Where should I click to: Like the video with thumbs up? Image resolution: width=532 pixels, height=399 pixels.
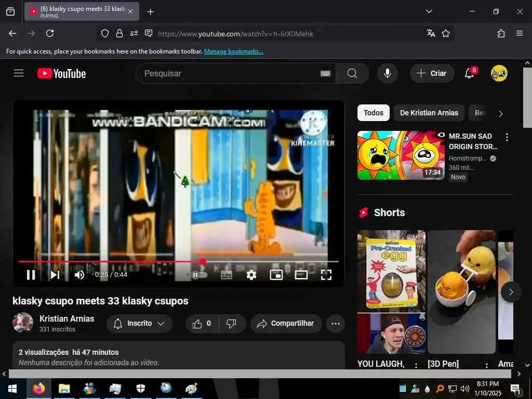tap(202, 324)
